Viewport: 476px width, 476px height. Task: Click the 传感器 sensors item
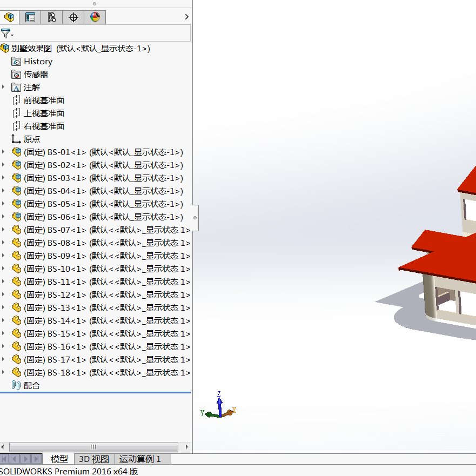point(36,75)
